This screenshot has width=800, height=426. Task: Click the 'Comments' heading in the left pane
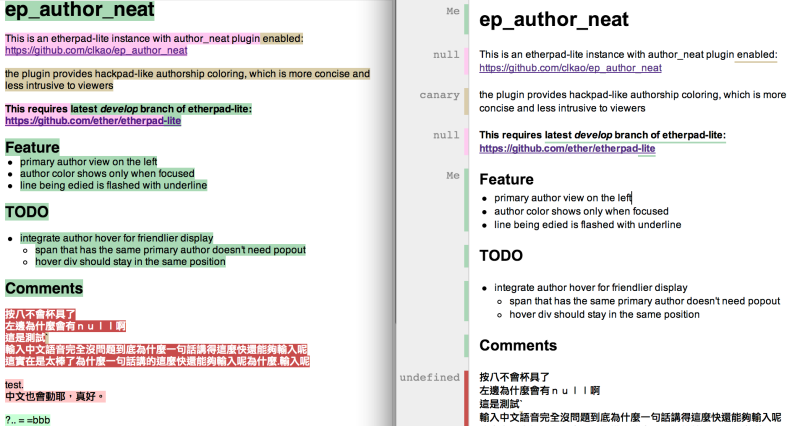[44, 289]
